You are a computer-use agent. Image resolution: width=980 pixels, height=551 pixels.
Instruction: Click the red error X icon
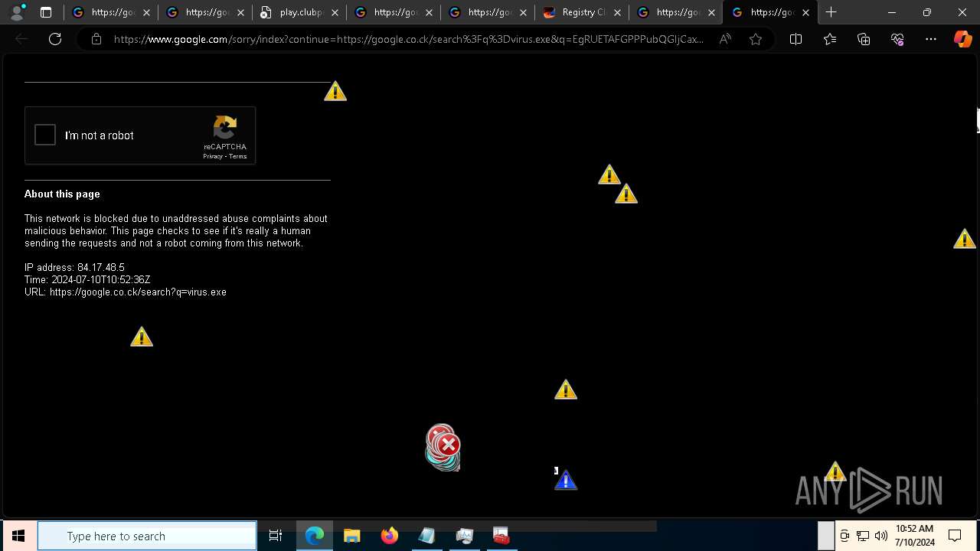449,445
